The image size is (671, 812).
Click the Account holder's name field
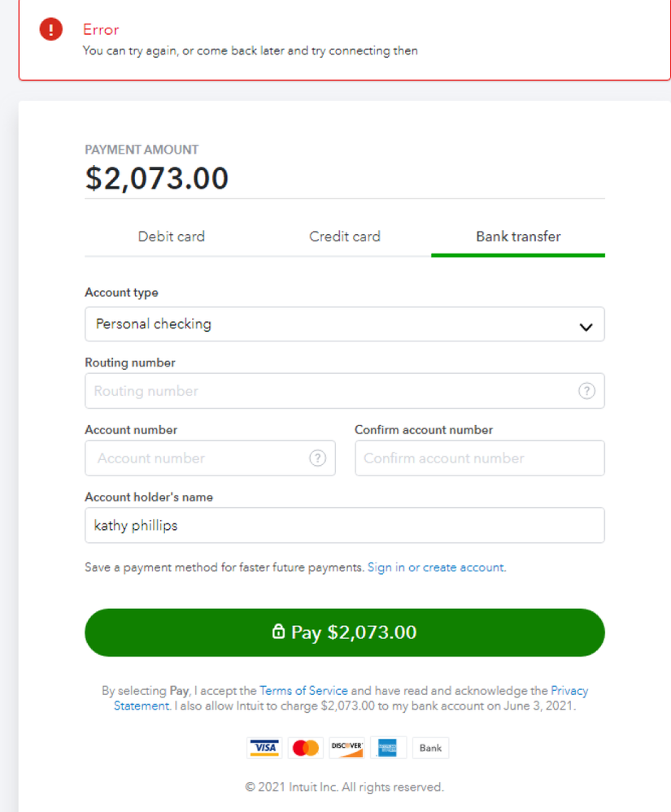pyautogui.click(x=344, y=526)
